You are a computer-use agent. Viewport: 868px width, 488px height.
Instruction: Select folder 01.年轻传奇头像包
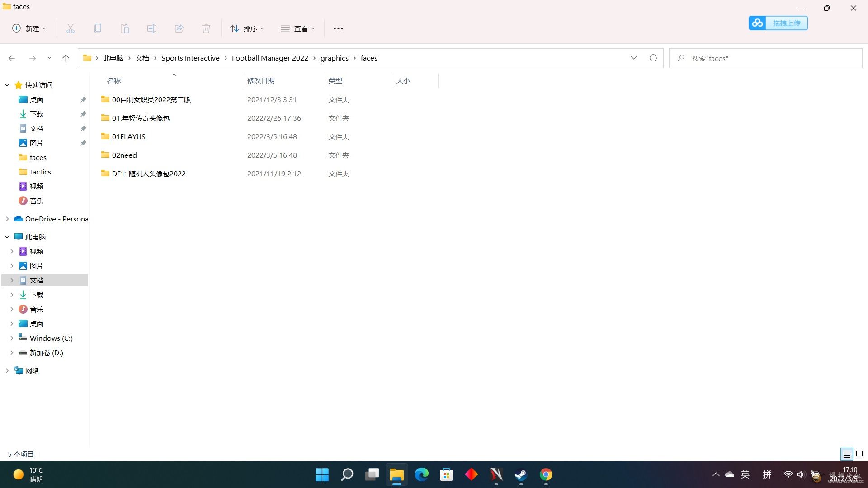click(x=141, y=118)
